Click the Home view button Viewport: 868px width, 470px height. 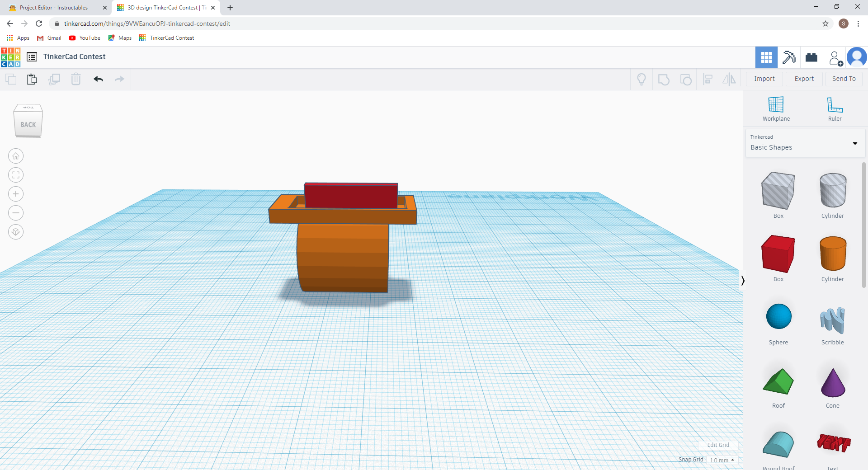point(16,156)
